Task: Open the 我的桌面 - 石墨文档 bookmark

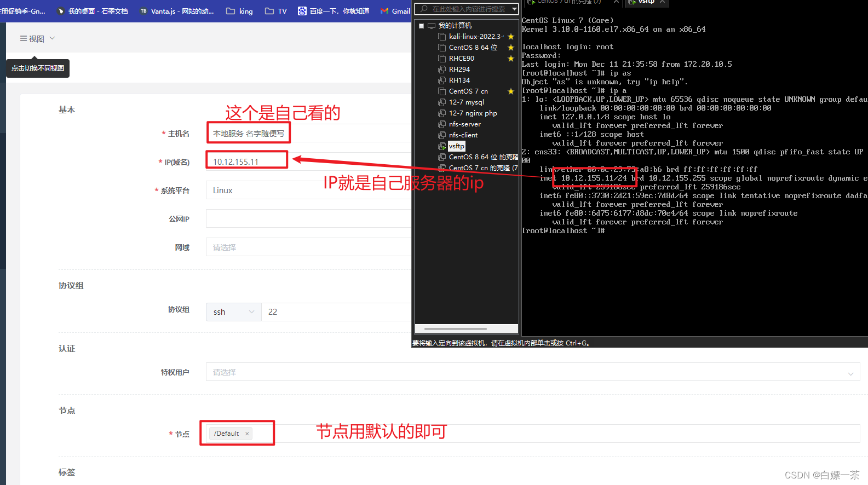Action: (93, 11)
